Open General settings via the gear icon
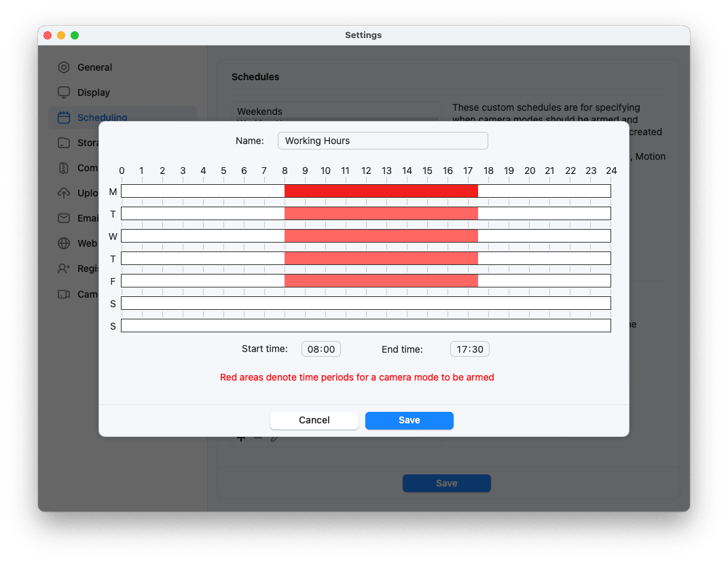Image resolution: width=728 pixels, height=562 pixels. point(63,67)
